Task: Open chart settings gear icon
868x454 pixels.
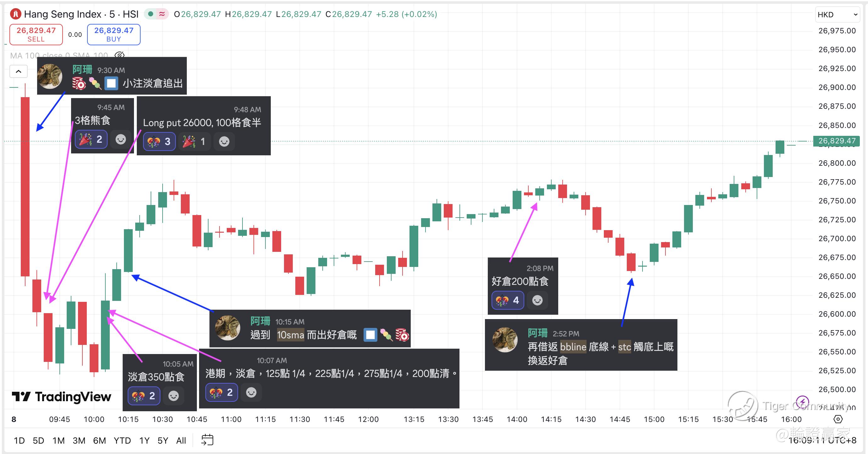Action: (838, 419)
